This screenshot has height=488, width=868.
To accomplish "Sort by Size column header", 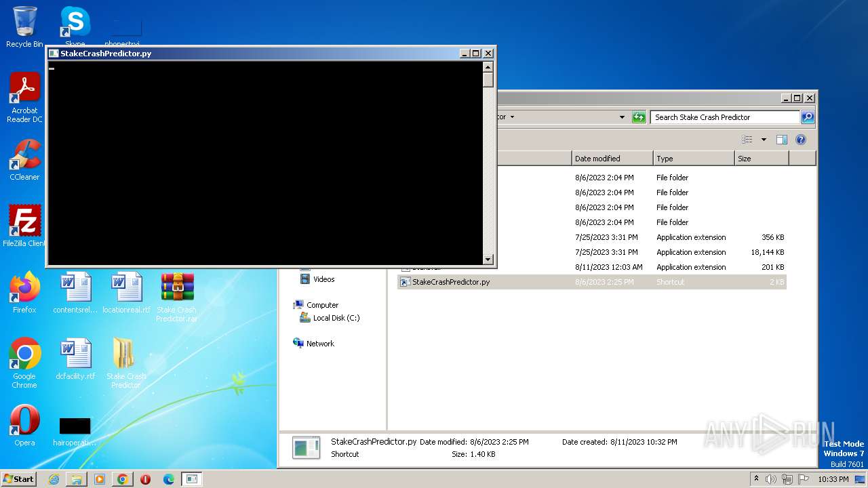I will click(x=762, y=159).
